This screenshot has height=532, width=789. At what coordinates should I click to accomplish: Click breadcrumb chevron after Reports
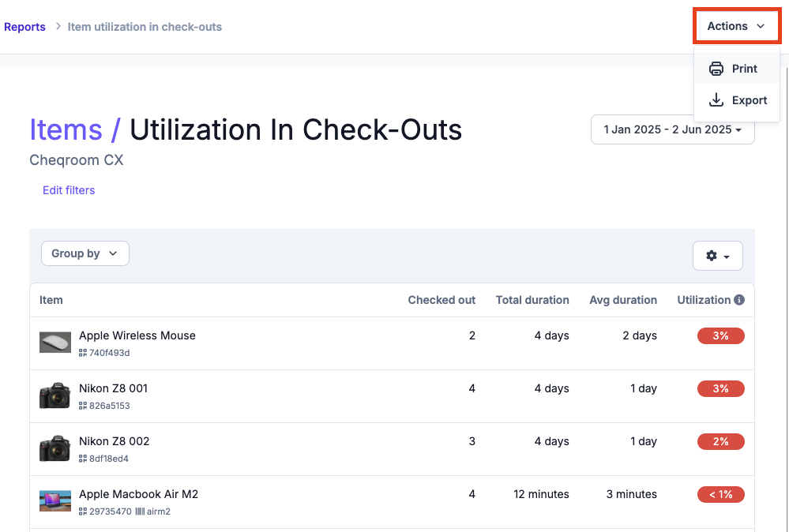[58, 26]
